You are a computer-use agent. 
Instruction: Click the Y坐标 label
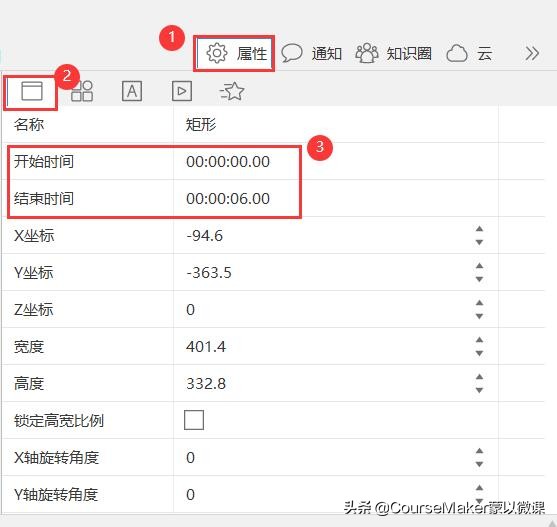click(x=34, y=273)
